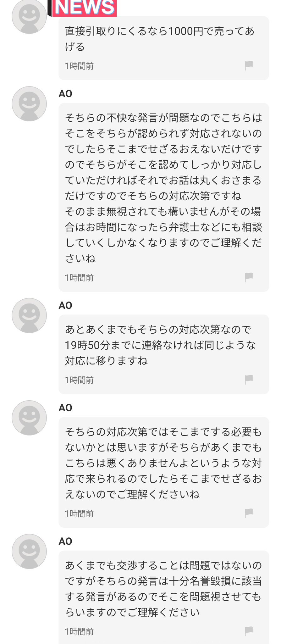This screenshot has width=281, height=644.
Task: Tap avatar beside the 19時50分 comment
Action: click(x=29, y=315)
